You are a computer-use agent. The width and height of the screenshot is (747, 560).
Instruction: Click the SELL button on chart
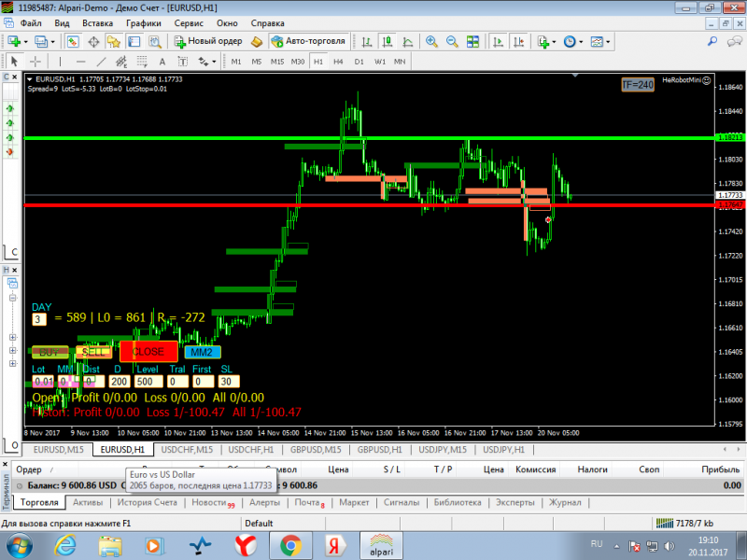click(94, 353)
